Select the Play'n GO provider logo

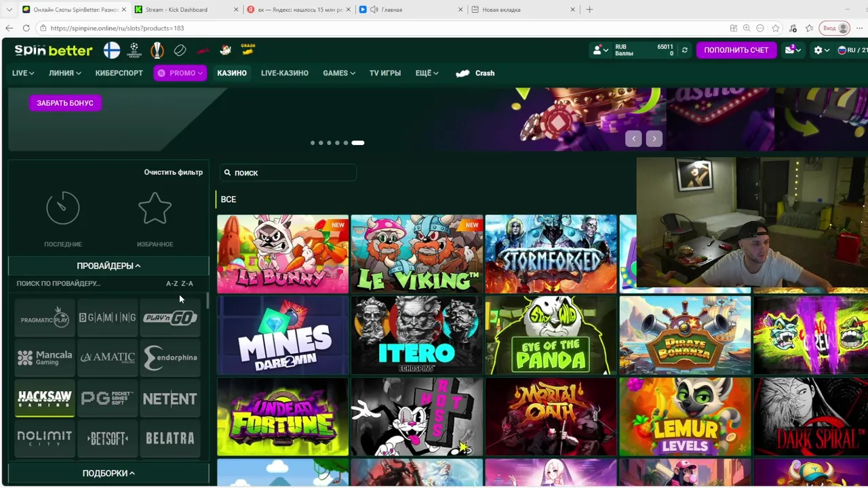coord(170,317)
